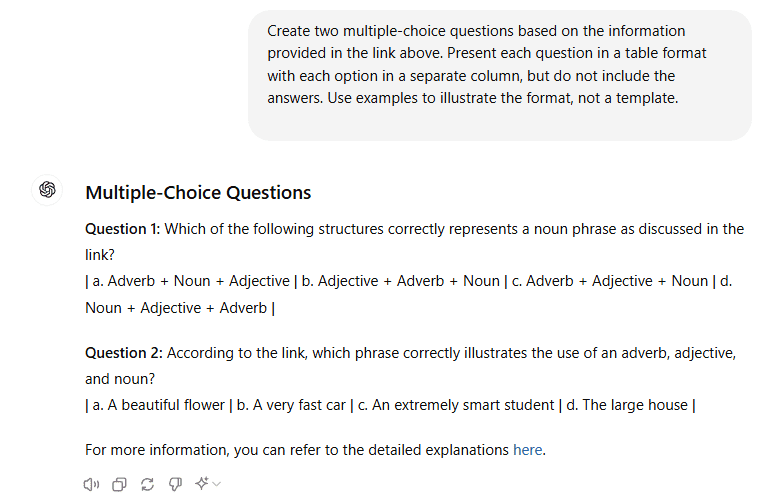Click the Read aloud speaker icon
Image resolution: width=766 pixels, height=495 pixels.
[x=91, y=484]
